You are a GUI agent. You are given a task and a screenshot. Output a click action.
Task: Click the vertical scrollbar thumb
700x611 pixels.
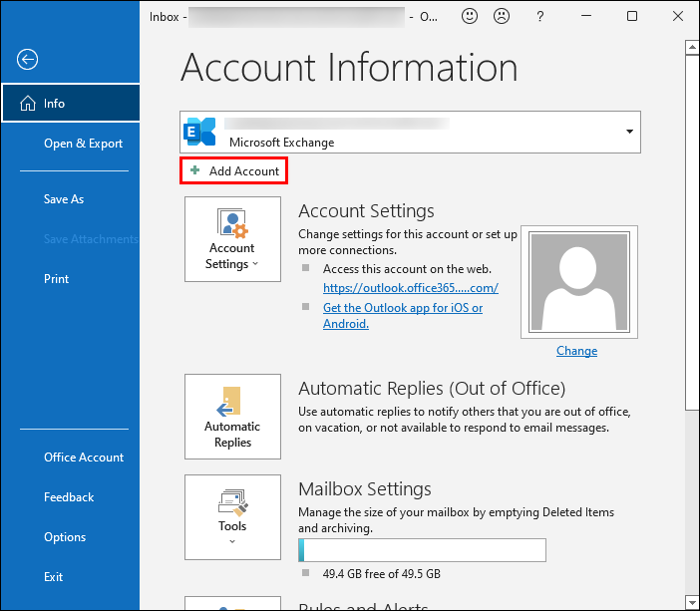(x=692, y=232)
